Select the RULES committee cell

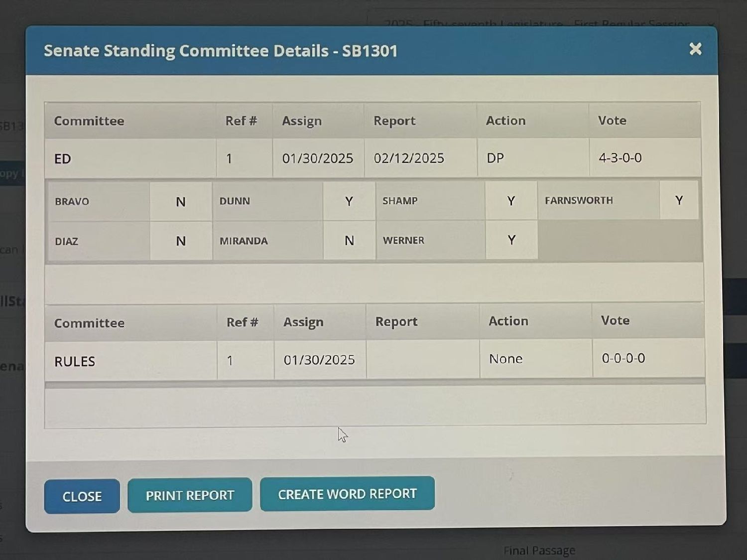point(75,361)
